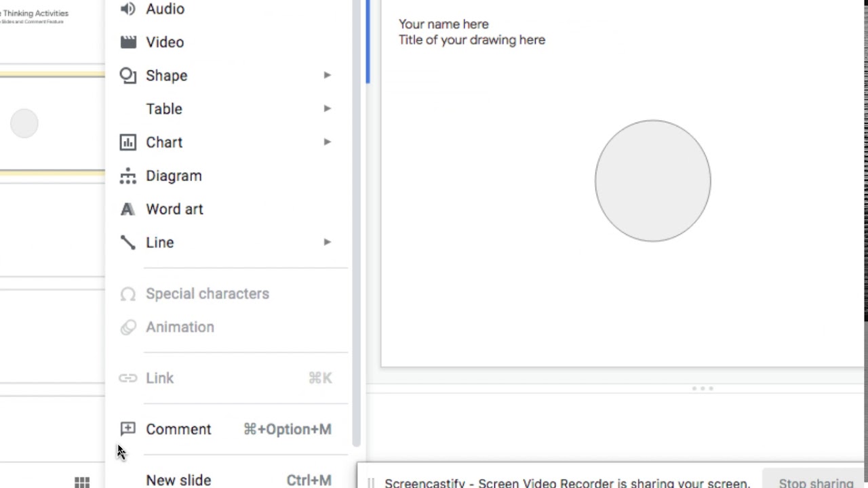This screenshot has height=488, width=868.
Task: Click the Shape icon in menu
Action: coord(127,75)
